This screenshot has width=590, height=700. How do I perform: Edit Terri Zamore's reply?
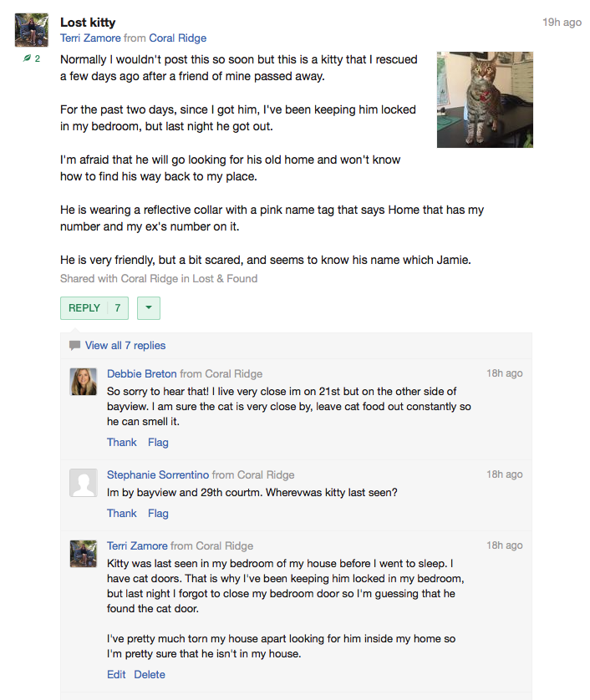[x=116, y=674]
